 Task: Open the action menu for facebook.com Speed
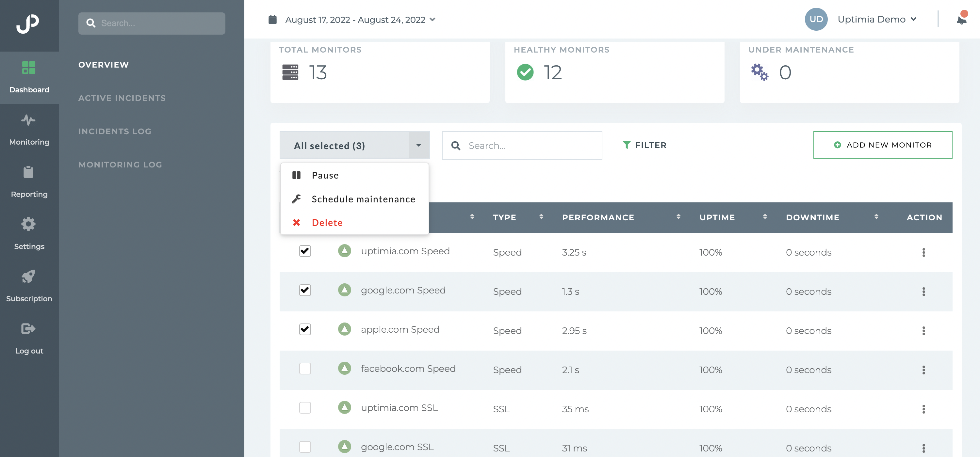click(x=924, y=370)
